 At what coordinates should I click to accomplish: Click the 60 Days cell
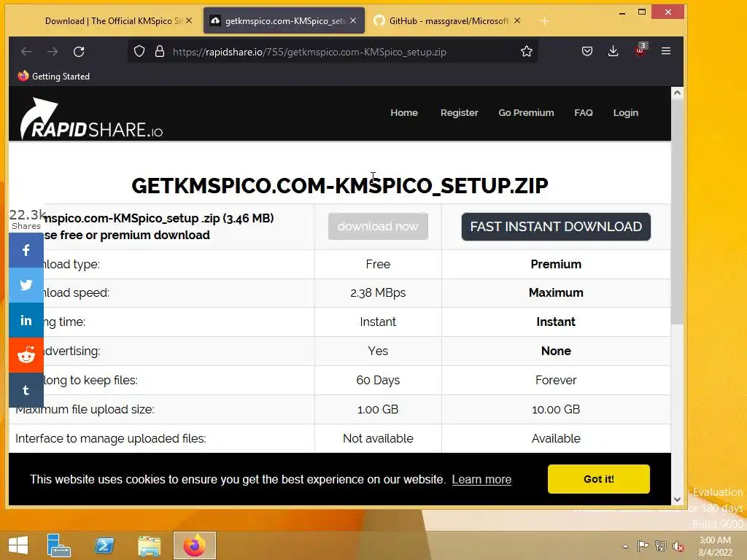point(378,380)
